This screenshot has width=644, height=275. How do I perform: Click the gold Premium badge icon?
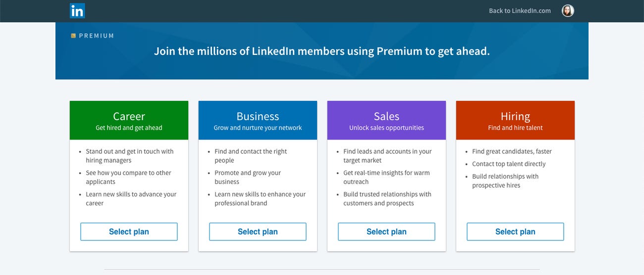click(73, 36)
